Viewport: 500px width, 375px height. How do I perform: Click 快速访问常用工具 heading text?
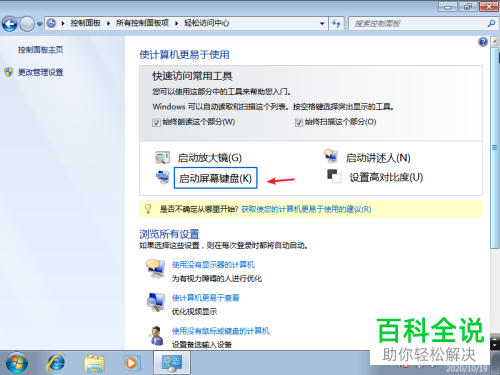[192, 76]
